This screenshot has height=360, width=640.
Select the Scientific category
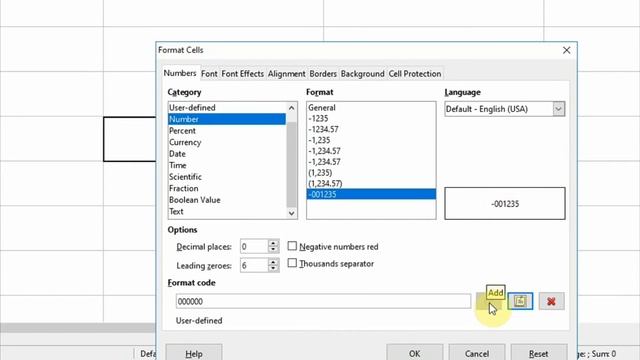(x=227, y=177)
